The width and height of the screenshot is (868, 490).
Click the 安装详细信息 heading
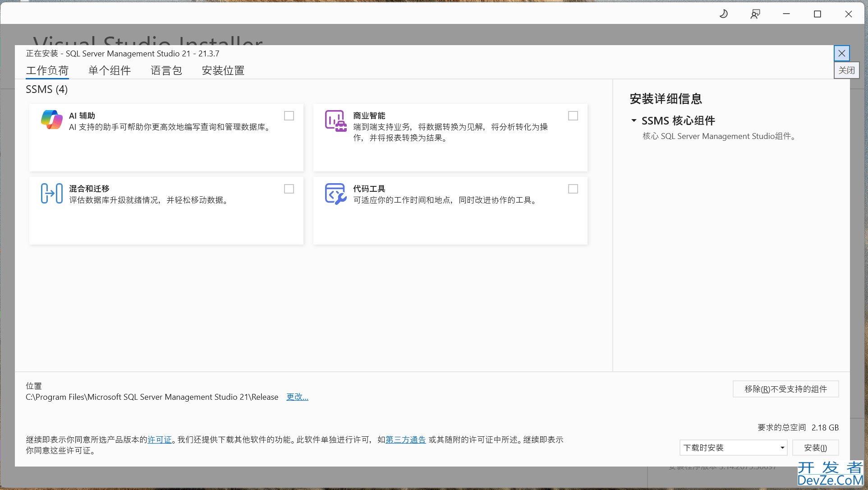click(x=666, y=99)
